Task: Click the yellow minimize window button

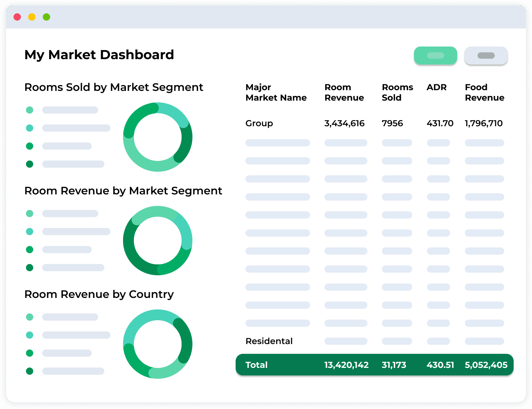Action: 32,17
